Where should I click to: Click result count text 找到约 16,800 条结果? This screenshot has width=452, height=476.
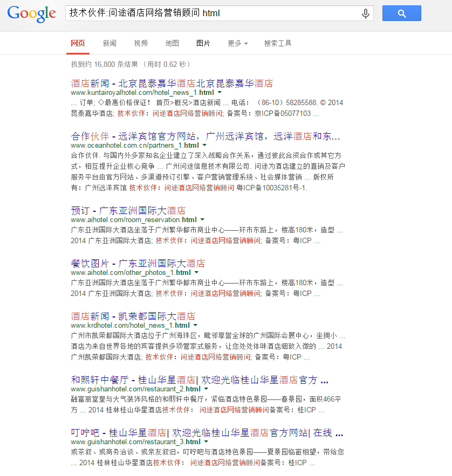point(105,64)
